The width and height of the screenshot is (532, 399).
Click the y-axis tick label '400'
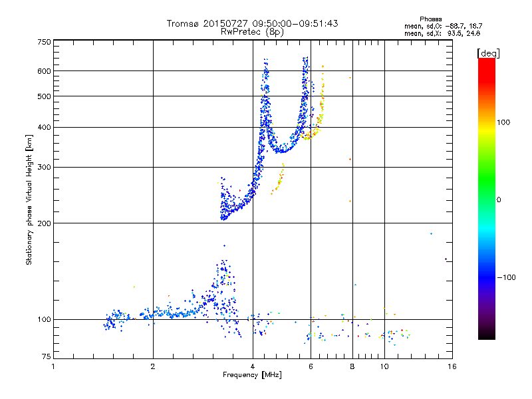[44, 127]
